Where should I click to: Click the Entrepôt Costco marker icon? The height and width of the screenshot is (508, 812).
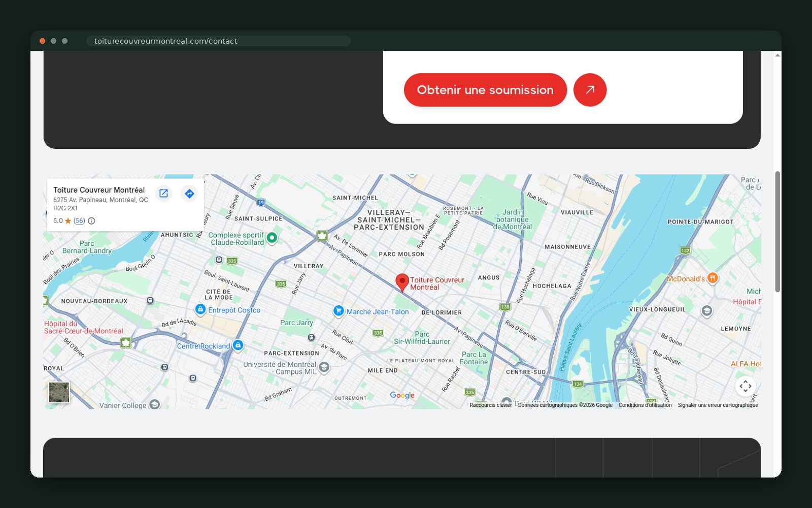tap(200, 309)
